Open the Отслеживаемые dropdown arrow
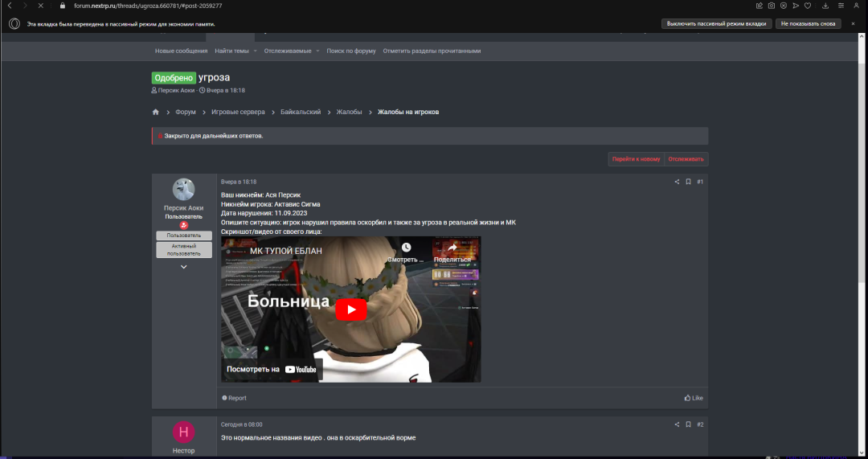 317,51
